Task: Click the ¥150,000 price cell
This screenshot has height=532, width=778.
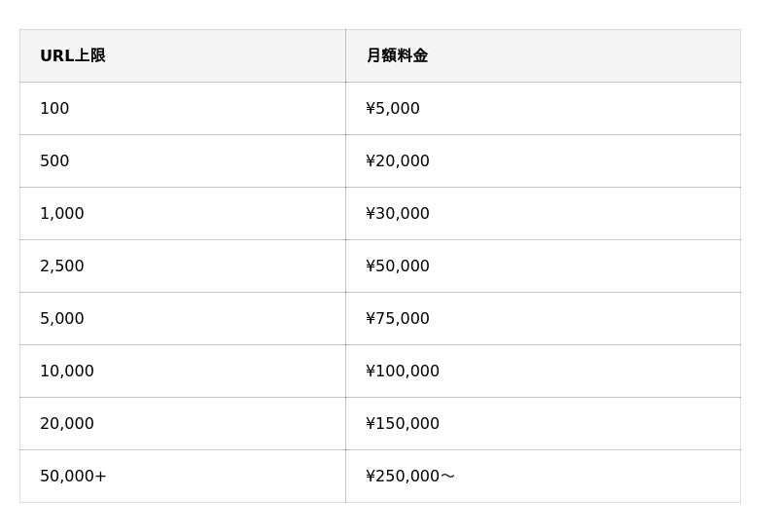Action: click(403, 424)
